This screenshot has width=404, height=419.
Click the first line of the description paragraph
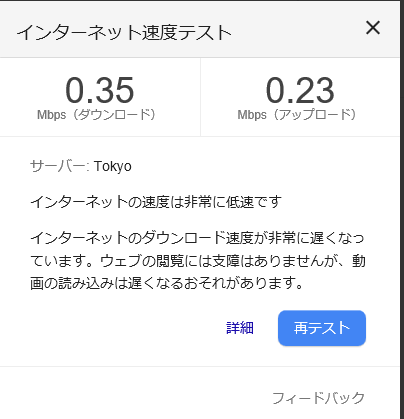point(197,238)
